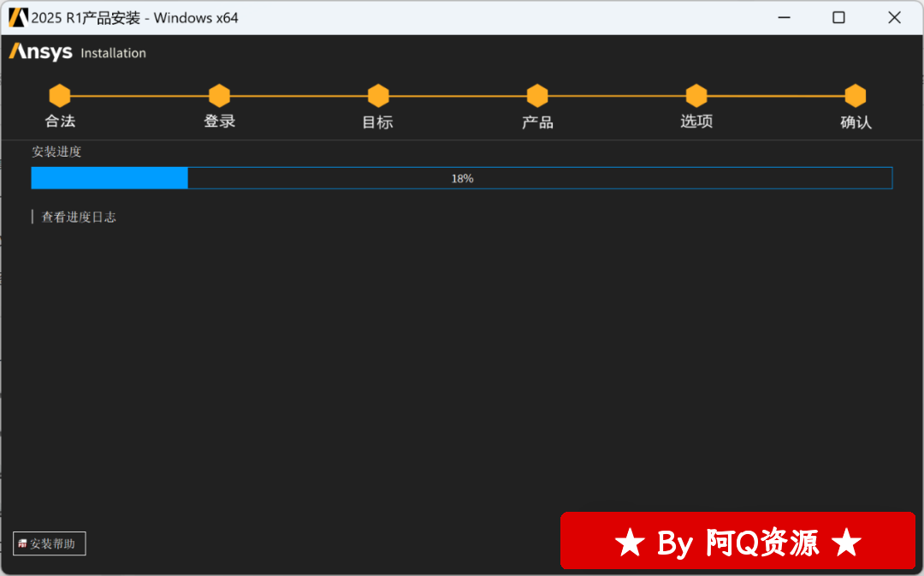
Task: Click the 登录 step hexagon
Action: point(219,96)
